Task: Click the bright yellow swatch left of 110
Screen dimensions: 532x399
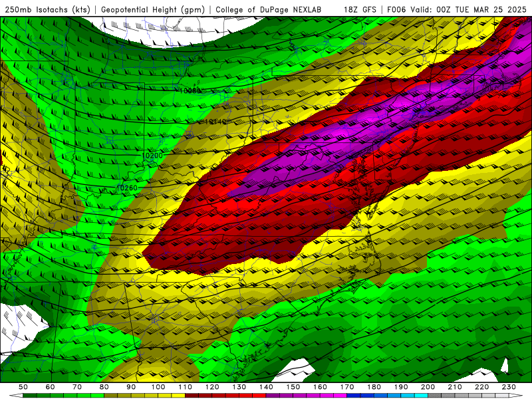Action: click(178, 396)
